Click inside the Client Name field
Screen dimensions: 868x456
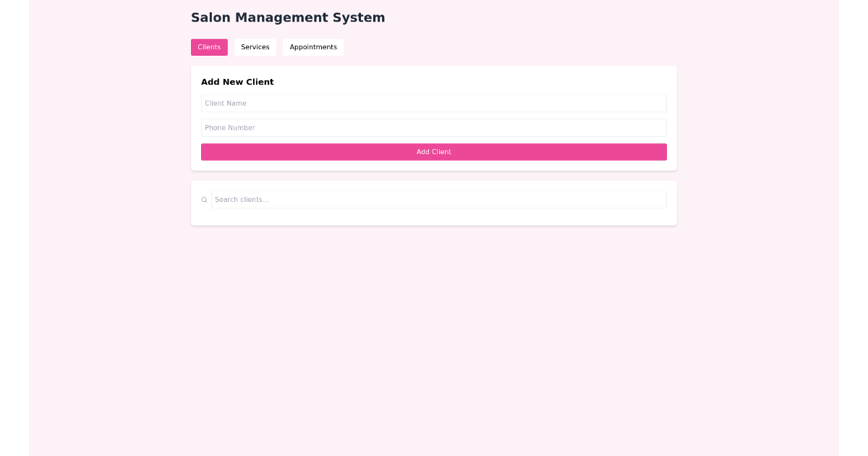pyautogui.click(x=434, y=103)
